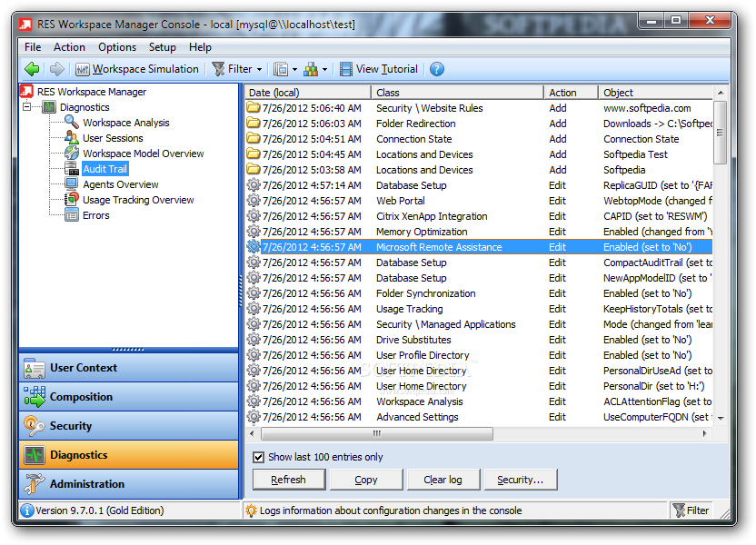Image resolution: width=756 pixels, height=545 pixels.
Task: Click the Usage Tracking Overview icon
Action: (72, 200)
